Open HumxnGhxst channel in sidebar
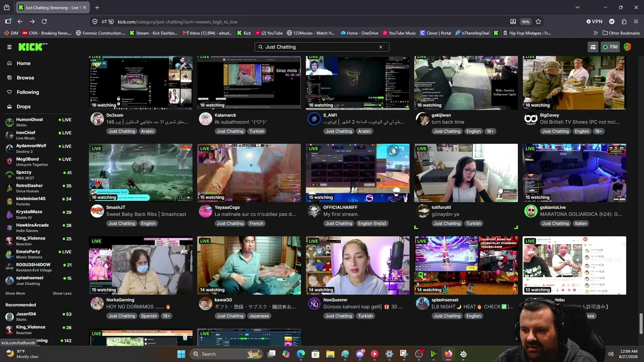Image resolution: width=644 pixels, height=362 pixels. click(x=38, y=122)
